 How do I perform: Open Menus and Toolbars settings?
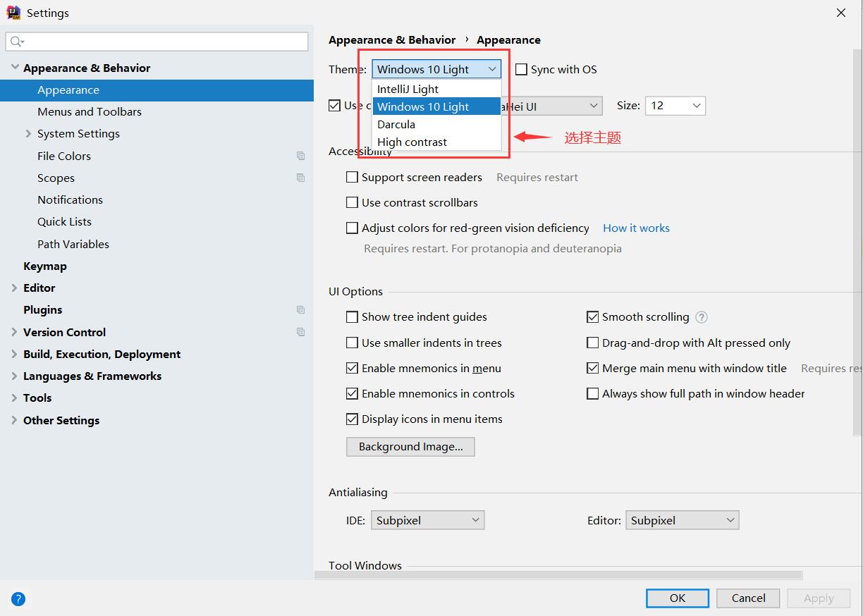(x=90, y=111)
